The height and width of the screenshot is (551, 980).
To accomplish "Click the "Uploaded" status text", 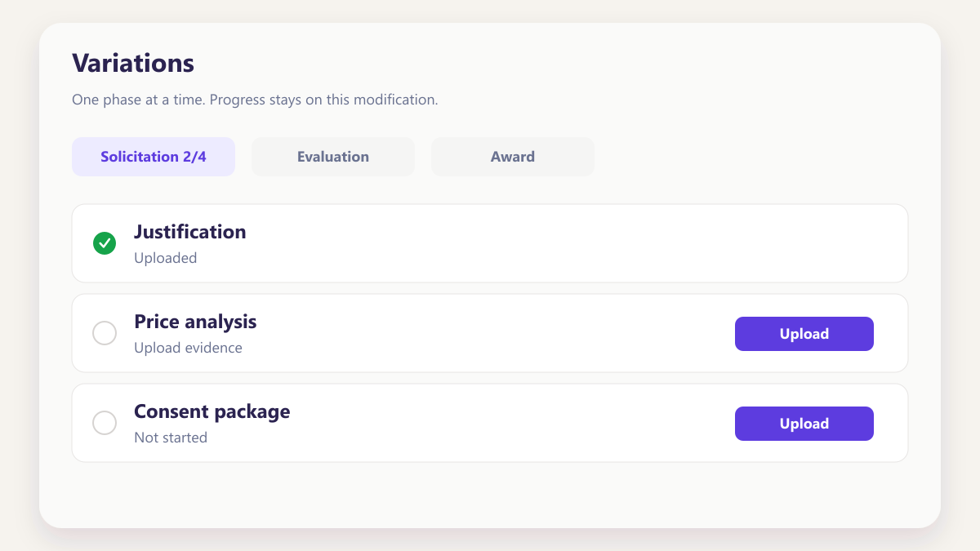I will pyautogui.click(x=166, y=258).
